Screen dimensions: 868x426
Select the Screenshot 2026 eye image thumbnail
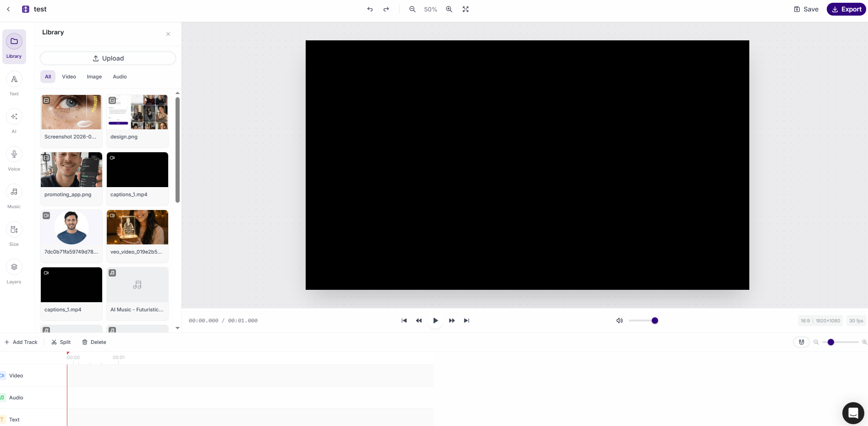(71, 112)
